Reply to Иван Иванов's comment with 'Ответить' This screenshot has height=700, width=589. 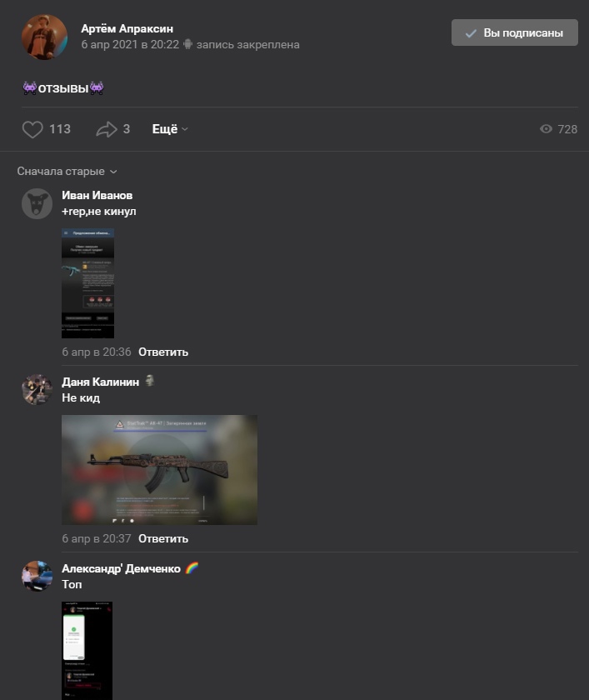click(163, 352)
